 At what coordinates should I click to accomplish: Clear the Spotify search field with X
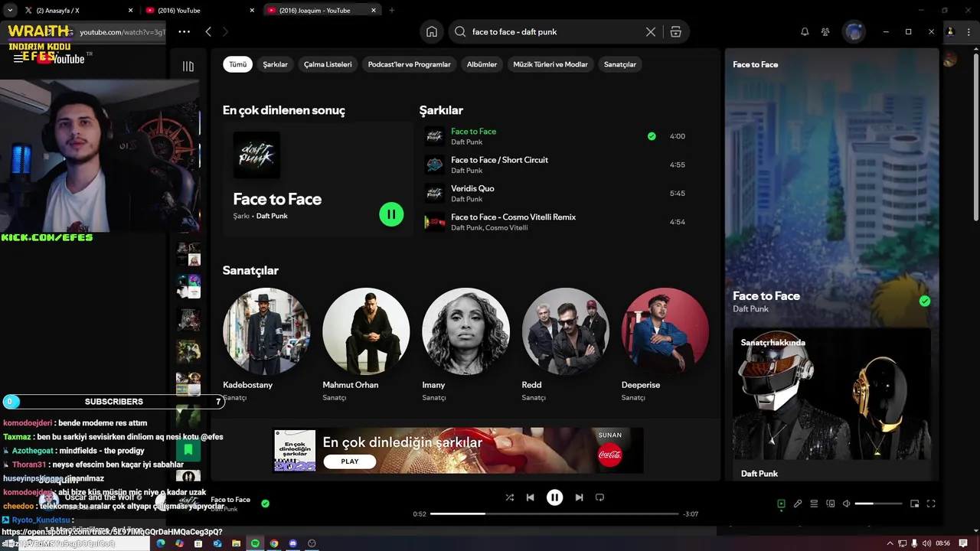pos(651,31)
